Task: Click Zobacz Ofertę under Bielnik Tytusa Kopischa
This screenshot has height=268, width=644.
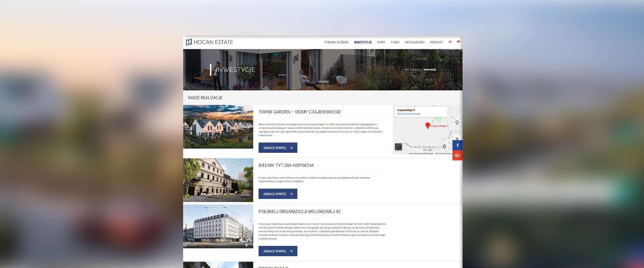Action: click(278, 194)
